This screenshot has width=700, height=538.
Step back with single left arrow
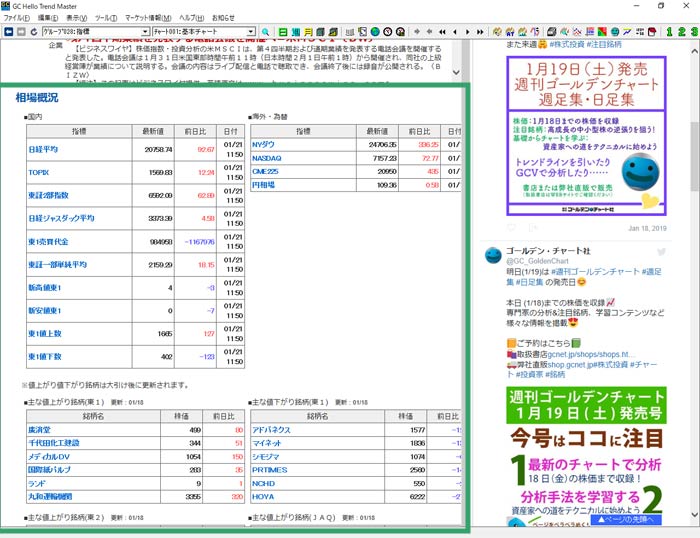pyautogui.click(x=455, y=32)
